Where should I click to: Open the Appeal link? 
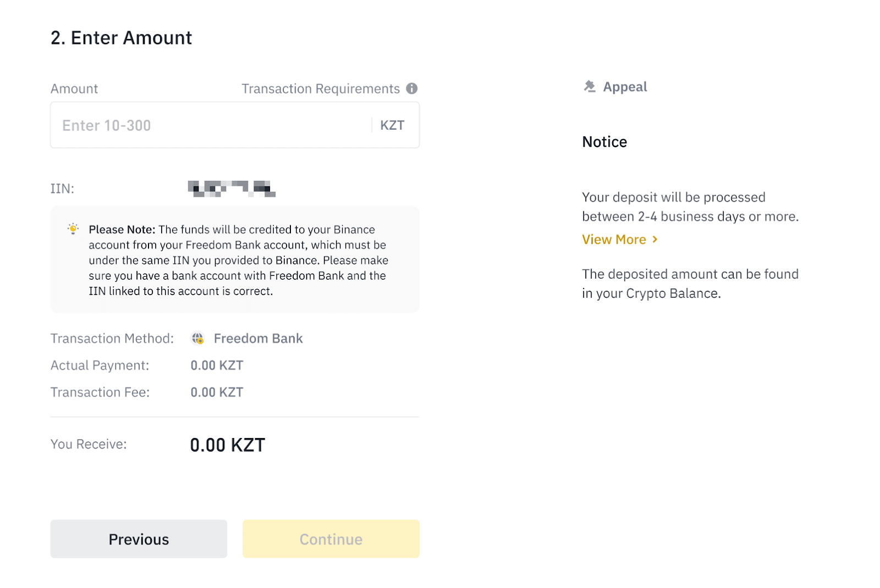pyautogui.click(x=625, y=87)
